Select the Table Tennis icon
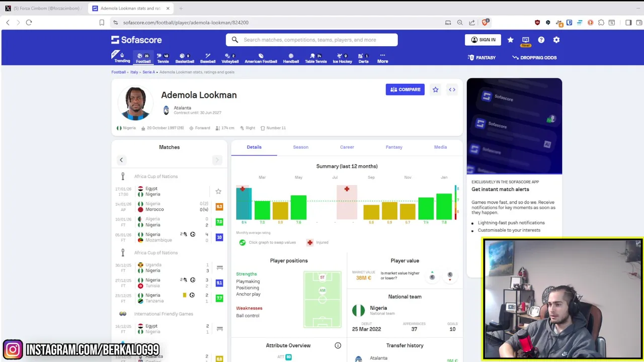644x362 pixels. (x=316, y=58)
